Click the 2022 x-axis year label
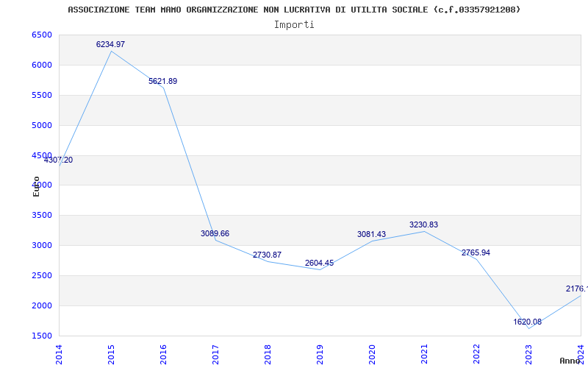The width and height of the screenshot is (588, 368). [x=476, y=355]
